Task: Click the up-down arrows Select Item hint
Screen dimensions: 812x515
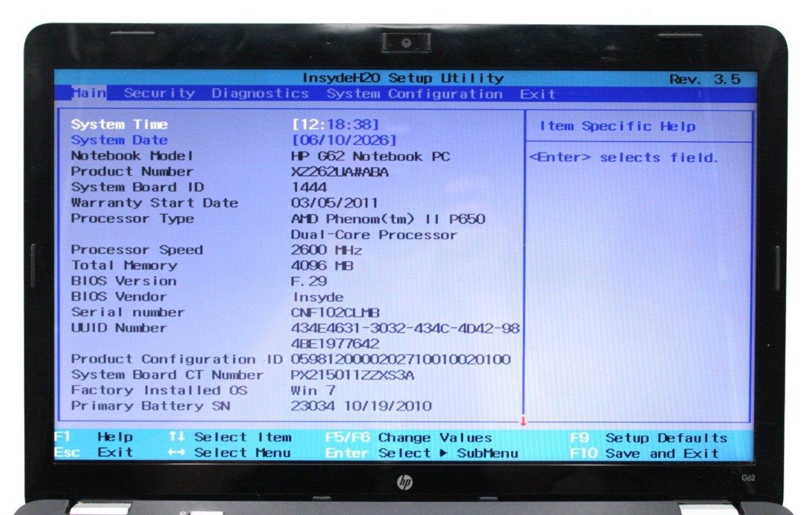Action: click(x=230, y=437)
